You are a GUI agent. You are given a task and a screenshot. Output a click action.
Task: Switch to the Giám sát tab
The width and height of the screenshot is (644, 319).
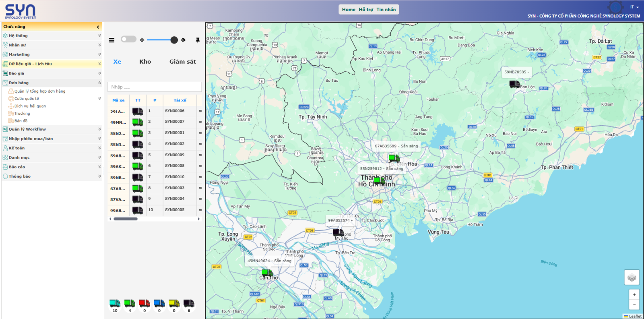click(182, 62)
